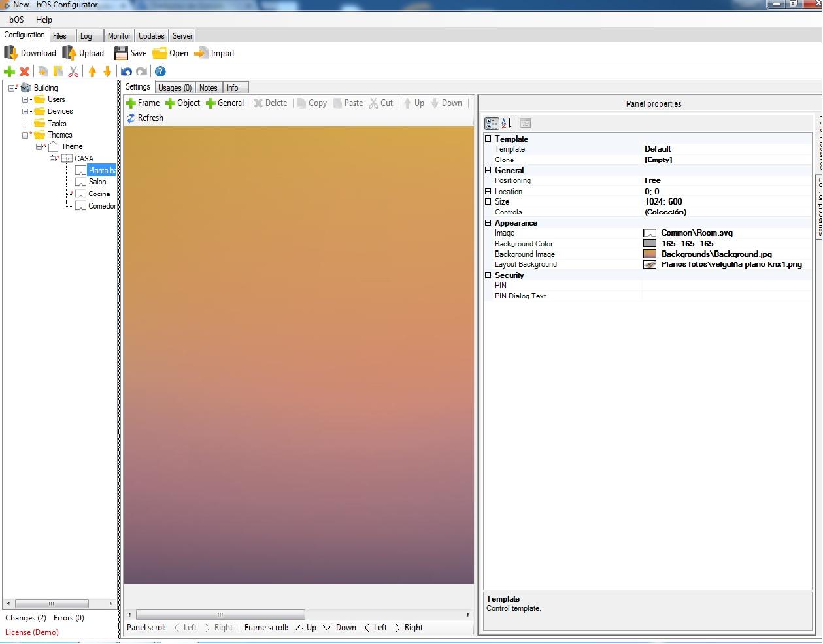Click the green plus add icon
The image size is (823, 644).
point(9,71)
